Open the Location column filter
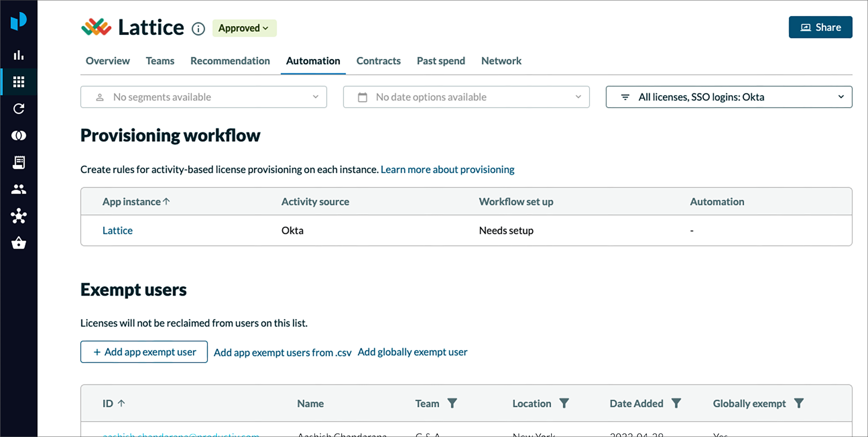 point(564,403)
